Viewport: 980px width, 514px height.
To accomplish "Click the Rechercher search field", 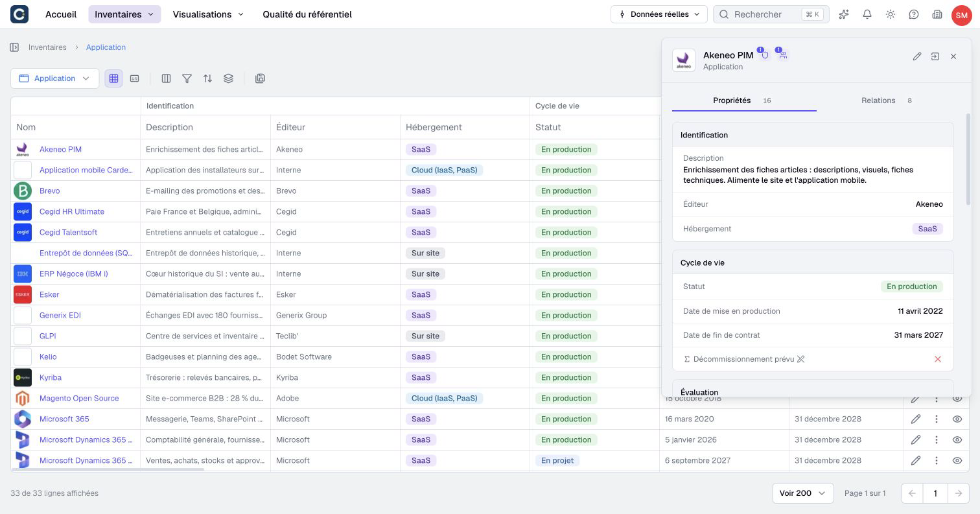I will (771, 14).
